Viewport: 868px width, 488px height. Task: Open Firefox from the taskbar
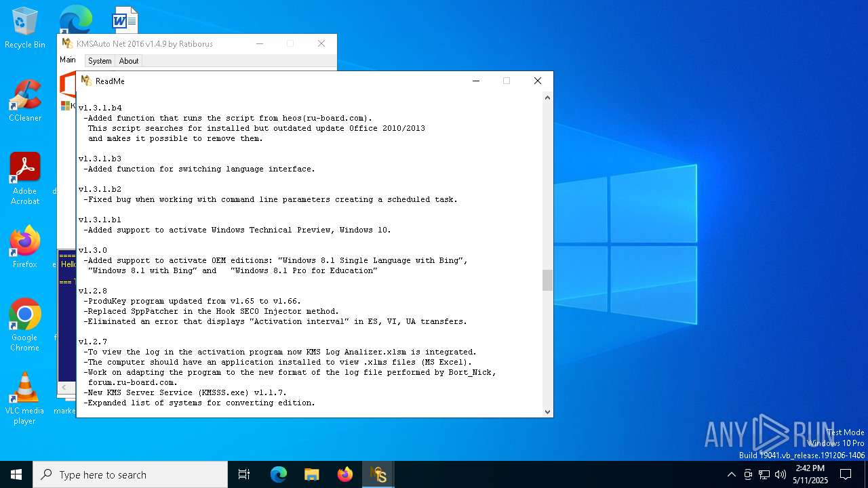tap(345, 474)
